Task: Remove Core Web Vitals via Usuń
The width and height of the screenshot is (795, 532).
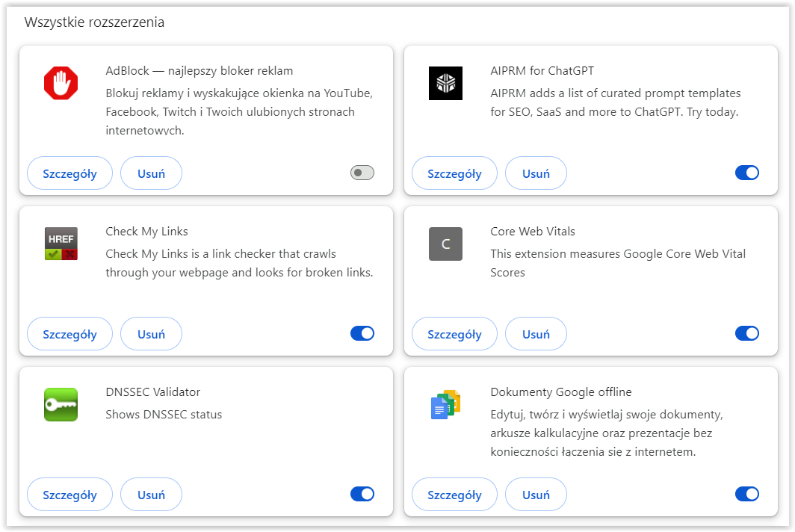Action: (x=536, y=334)
